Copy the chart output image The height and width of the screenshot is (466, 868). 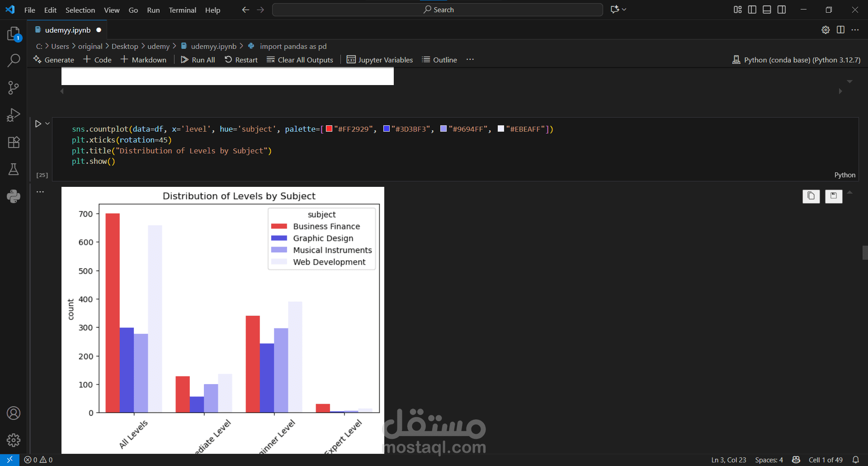pyautogui.click(x=811, y=196)
